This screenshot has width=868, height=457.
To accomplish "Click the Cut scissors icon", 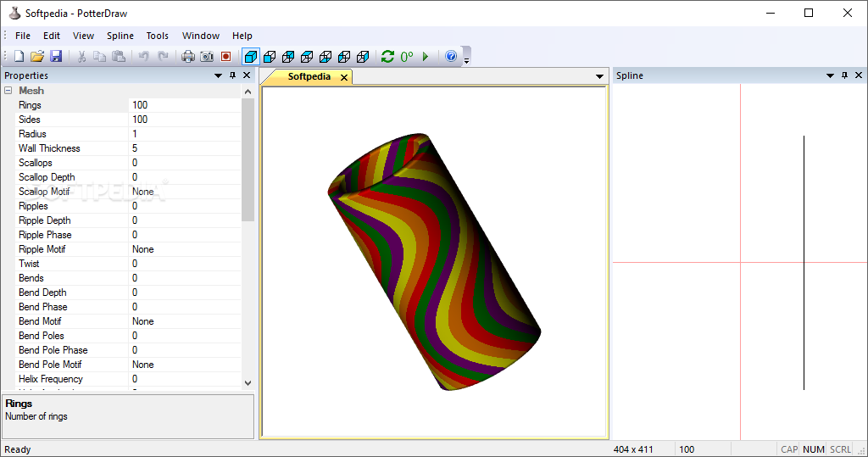I will [81, 57].
